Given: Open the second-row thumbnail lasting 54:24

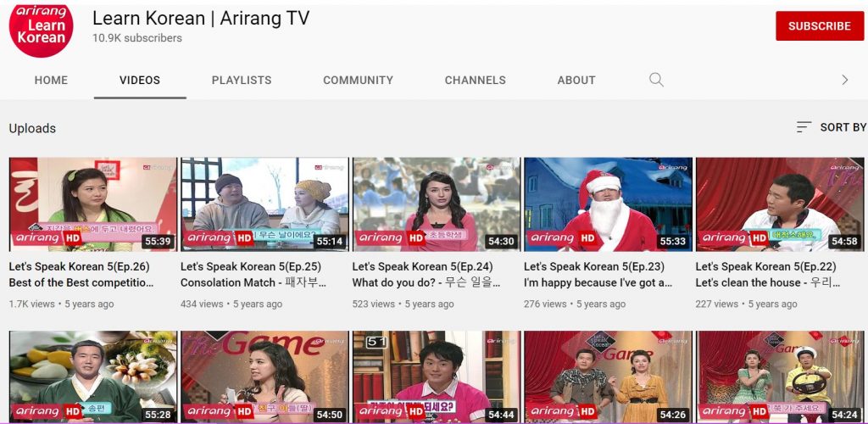Looking at the screenshot, I should pyautogui.click(x=780, y=377).
